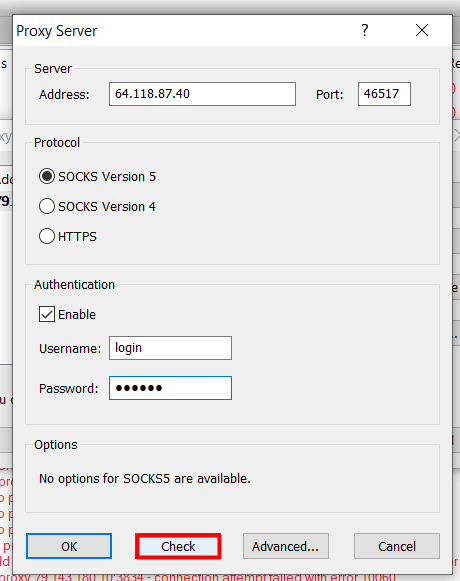Screen dimensions: 460x581
Task: Test the proxy with Check button
Action: click(178, 546)
